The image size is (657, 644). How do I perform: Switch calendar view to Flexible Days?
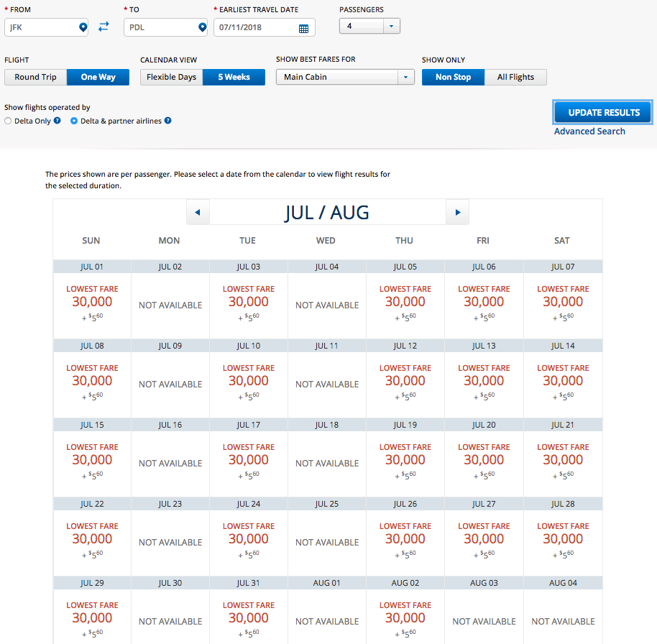171,77
